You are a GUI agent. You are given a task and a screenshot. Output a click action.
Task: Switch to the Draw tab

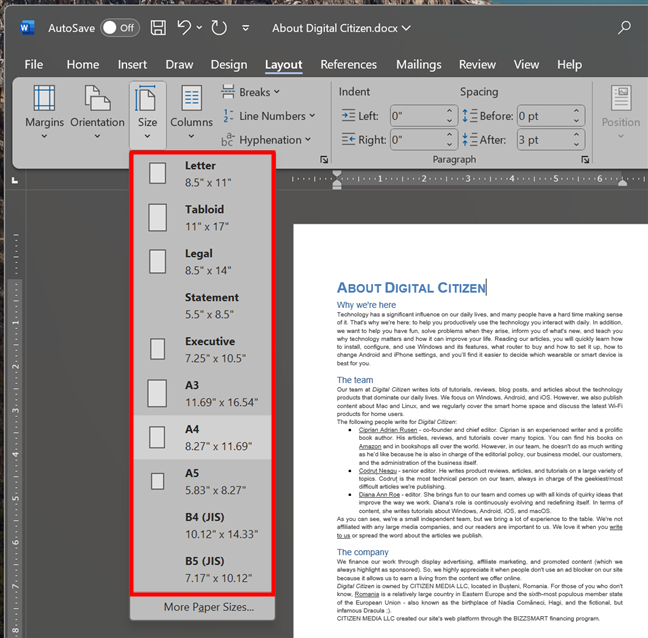[179, 64]
